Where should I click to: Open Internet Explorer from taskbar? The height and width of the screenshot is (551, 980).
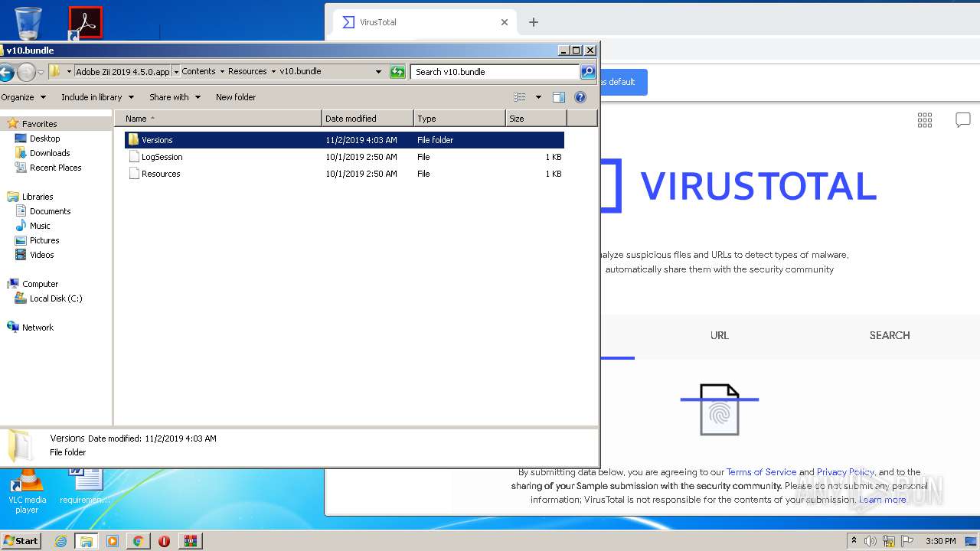pos(60,541)
